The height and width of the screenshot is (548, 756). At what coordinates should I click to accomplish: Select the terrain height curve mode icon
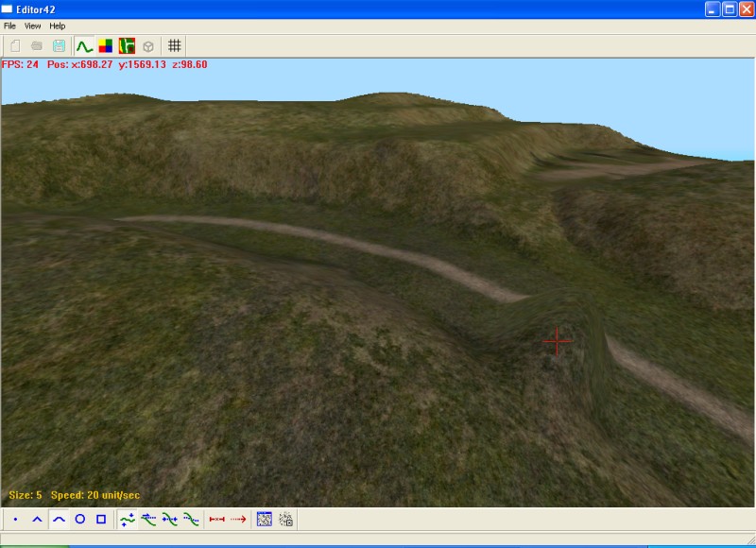(x=84, y=45)
